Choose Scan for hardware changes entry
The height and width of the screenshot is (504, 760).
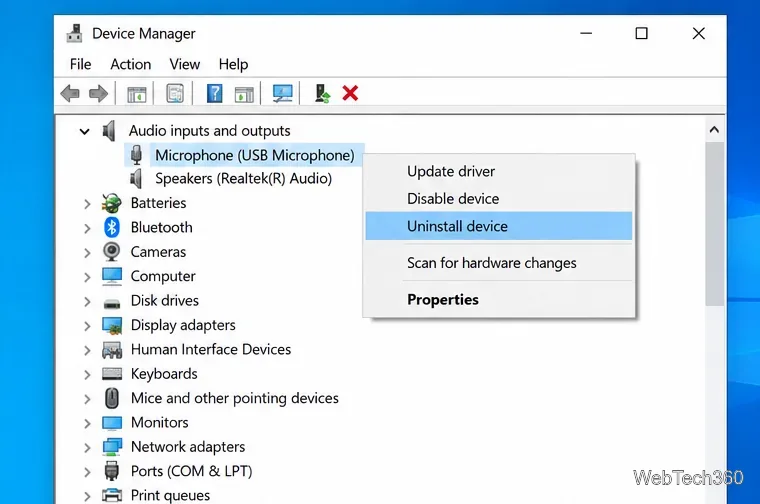[499, 263]
